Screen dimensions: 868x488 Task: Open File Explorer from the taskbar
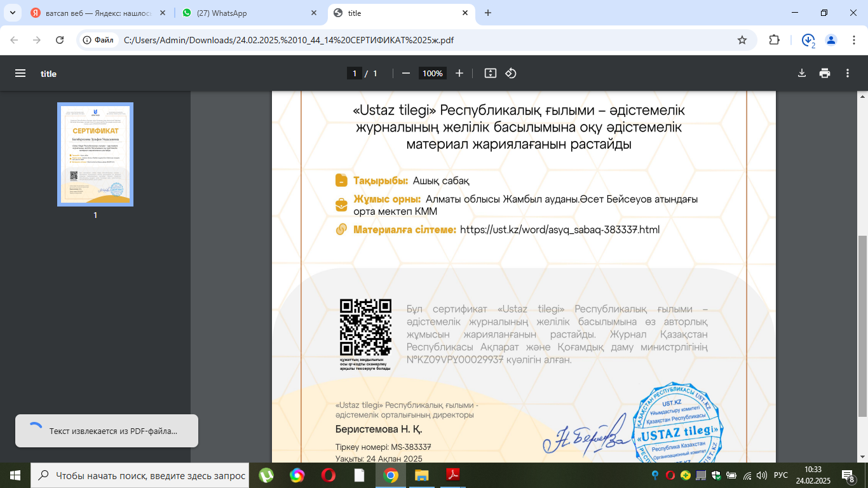coord(422,475)
